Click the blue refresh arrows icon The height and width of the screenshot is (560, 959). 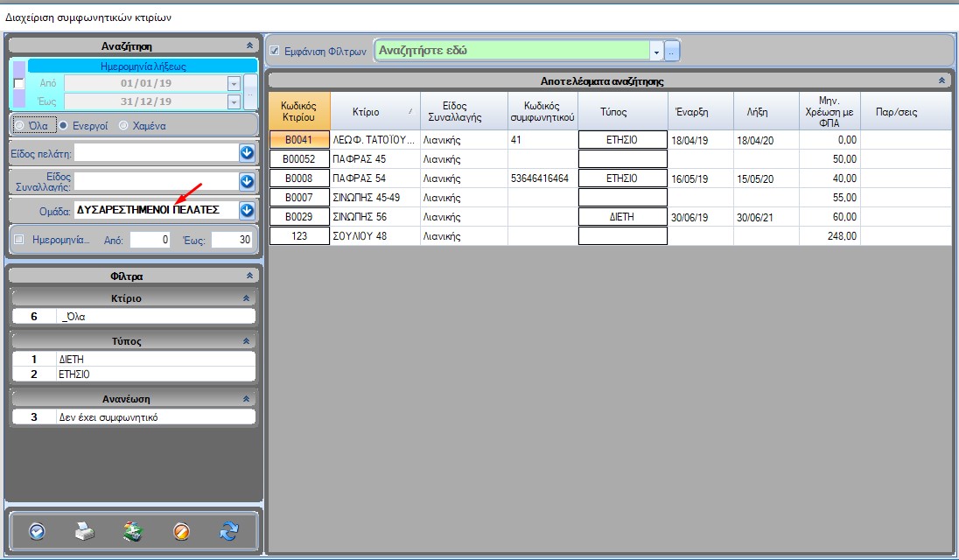tap(229, 531)
